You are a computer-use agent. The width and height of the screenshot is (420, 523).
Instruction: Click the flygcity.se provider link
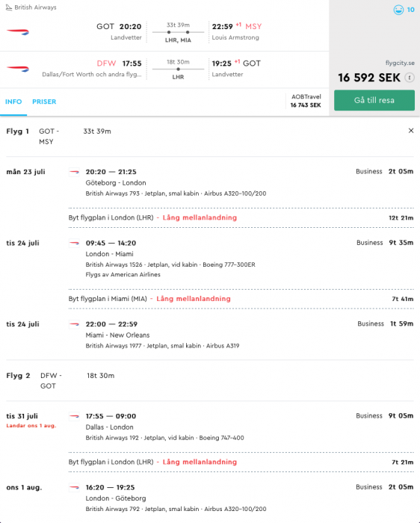click(x=400, y=63)
